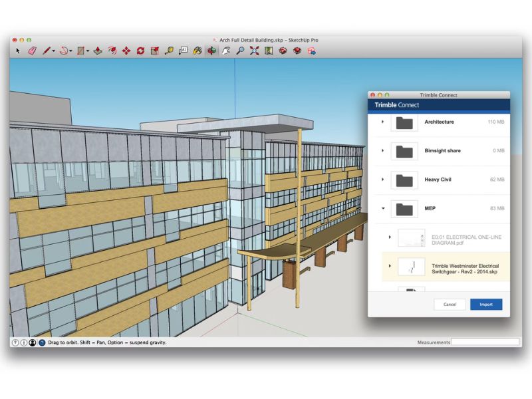Choose the Move tool
The height and width of the screenshot is (399, 532).
(126, 51)
